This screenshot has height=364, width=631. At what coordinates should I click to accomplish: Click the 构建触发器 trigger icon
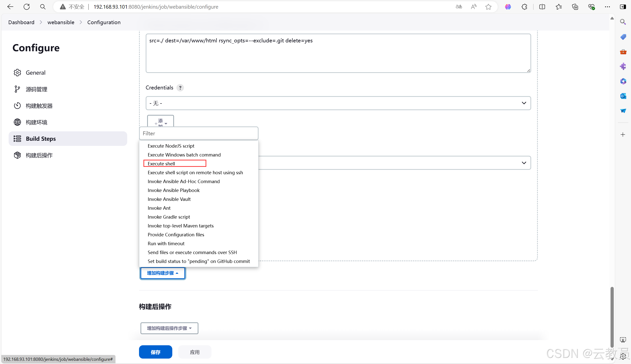click(17, 105)
